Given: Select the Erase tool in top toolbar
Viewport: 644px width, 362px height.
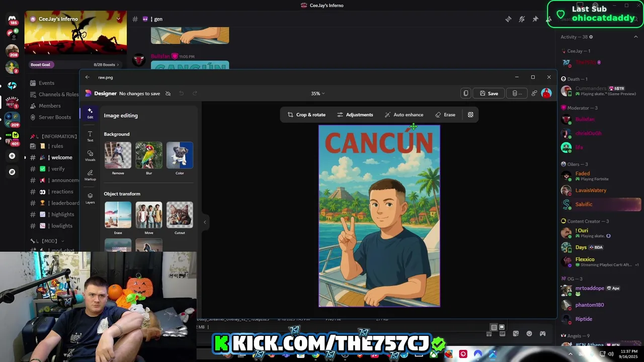Looking at the screenshot, I should tap(445, 115).
